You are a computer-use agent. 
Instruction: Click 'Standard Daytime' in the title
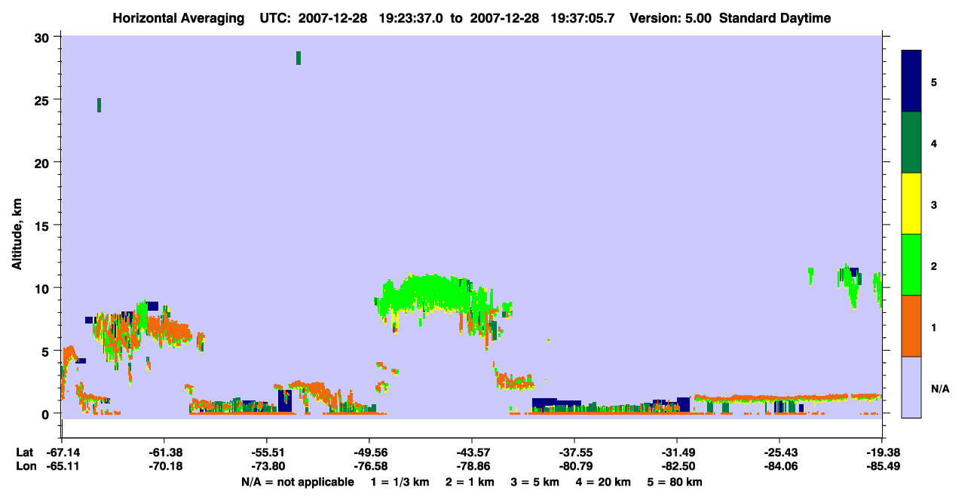tap(775, 18)
